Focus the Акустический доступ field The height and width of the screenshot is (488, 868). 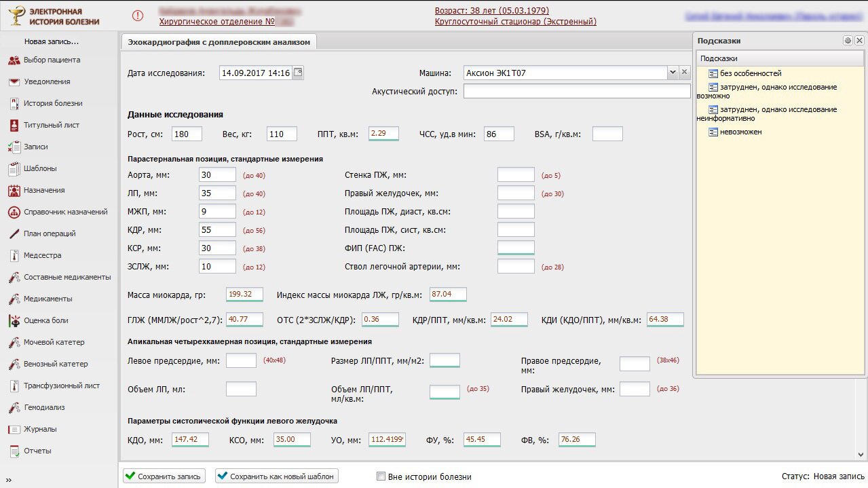577,91
